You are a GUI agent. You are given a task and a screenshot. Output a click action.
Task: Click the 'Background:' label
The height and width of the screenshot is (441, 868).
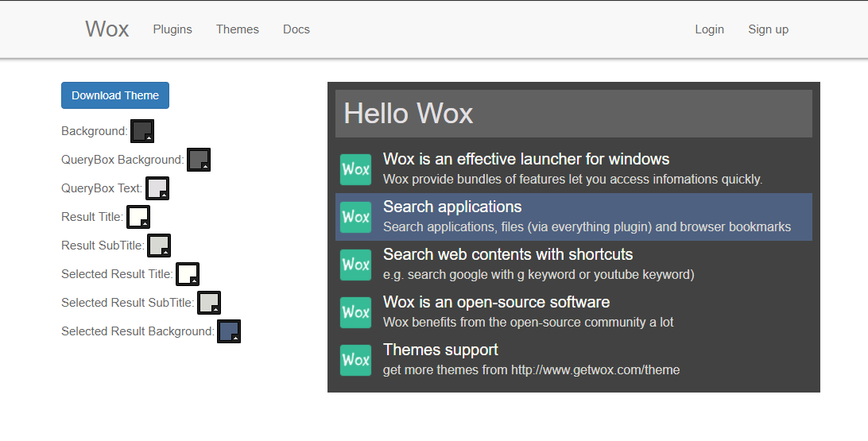94,131
